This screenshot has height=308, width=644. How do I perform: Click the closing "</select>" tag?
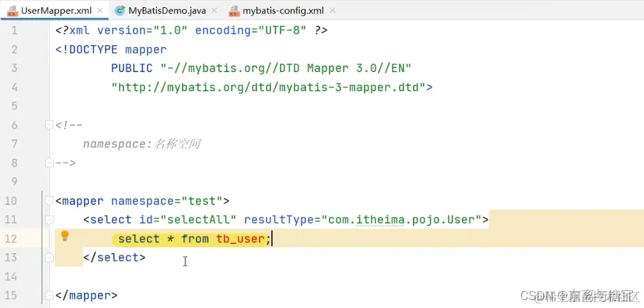[115, 258]
